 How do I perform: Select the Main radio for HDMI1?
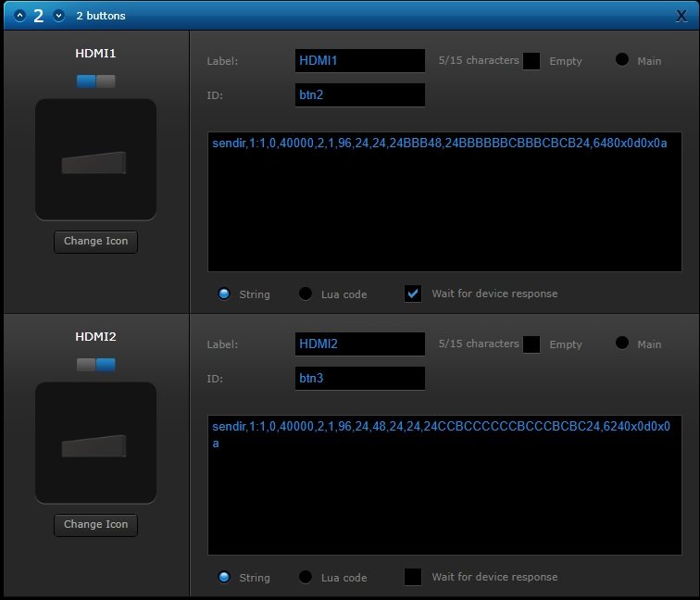(x=622, y=59)
